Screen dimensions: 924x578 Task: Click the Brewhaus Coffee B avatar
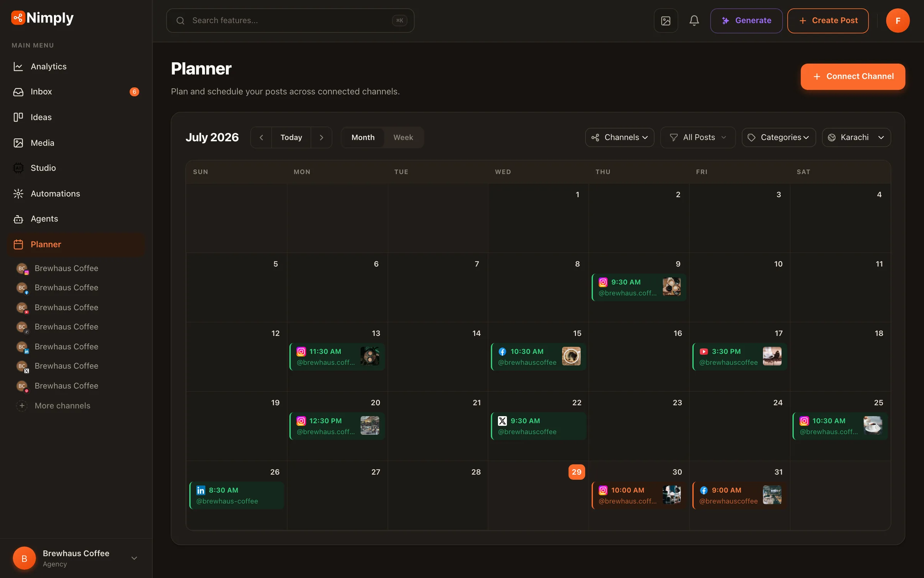[x=24, y=558]
